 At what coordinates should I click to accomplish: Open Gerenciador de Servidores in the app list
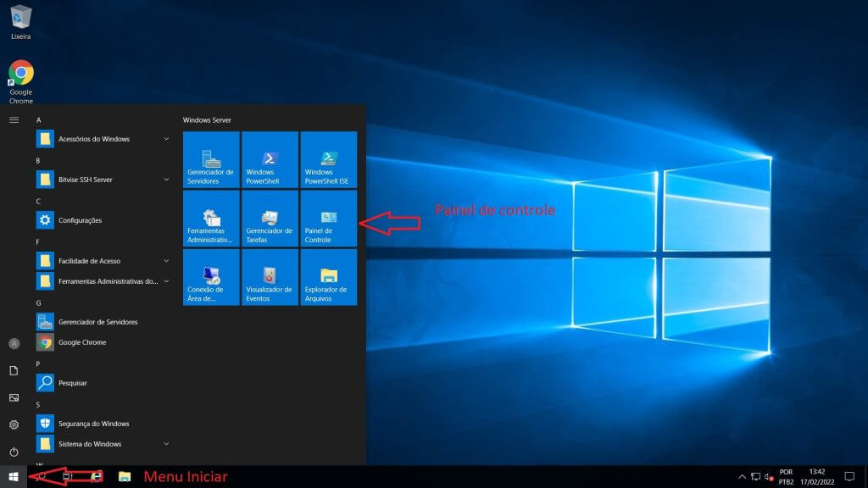(x=103, y=322)
